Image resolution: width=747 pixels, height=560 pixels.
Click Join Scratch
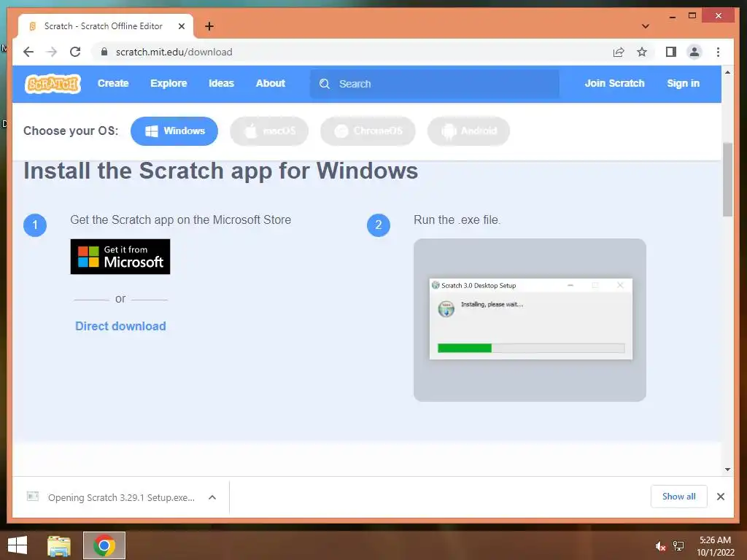(x=614, y=83)
